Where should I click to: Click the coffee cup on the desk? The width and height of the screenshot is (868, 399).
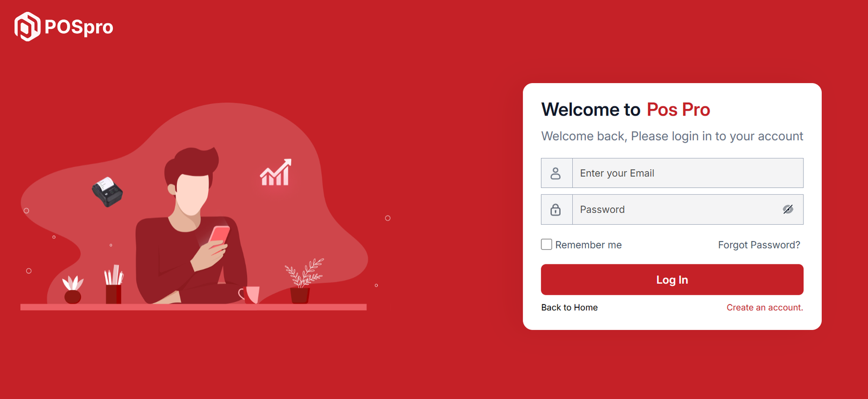coord(249,294)
